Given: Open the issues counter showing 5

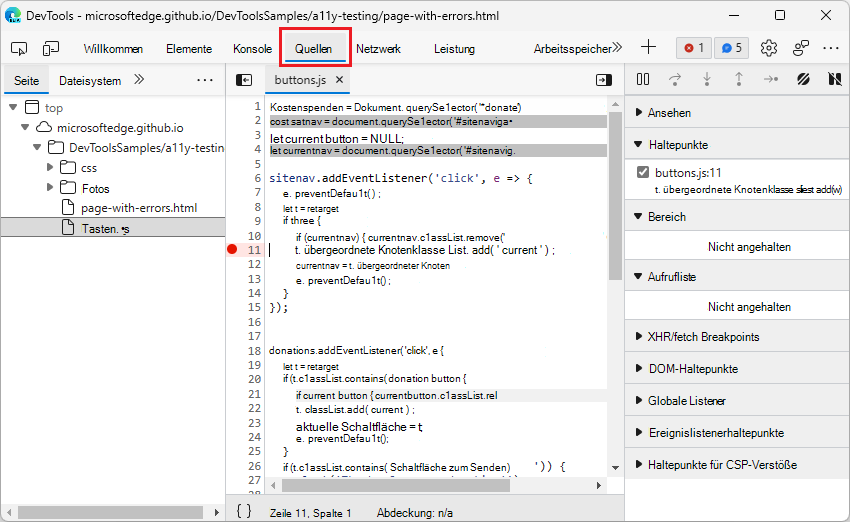Looking at the screenshot, I should (x=731, y=48).
